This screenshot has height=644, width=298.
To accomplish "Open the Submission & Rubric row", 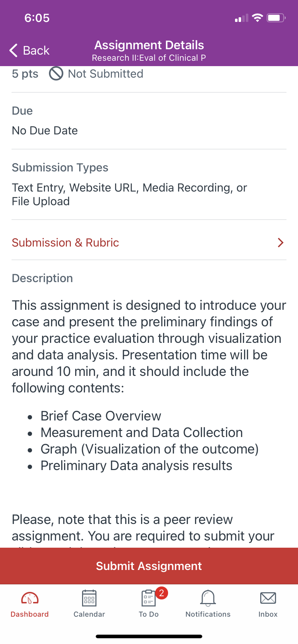I will (x=149, y=243).
